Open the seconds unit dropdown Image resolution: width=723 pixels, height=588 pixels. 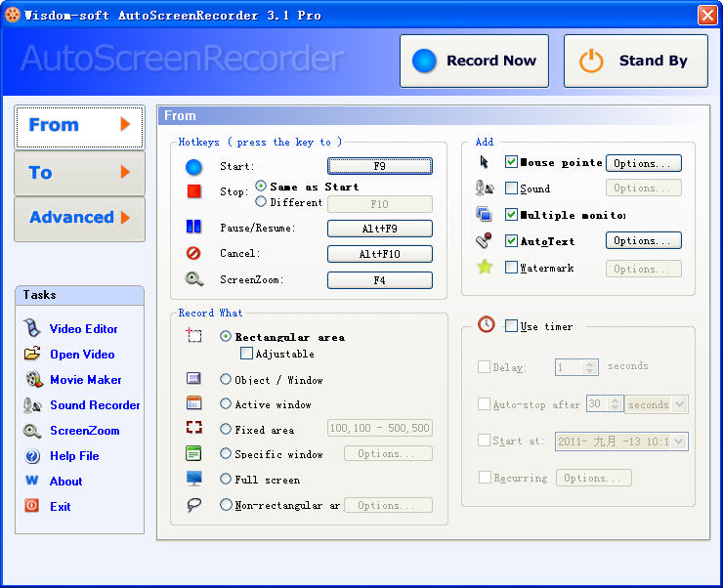click(x=679, y=404)
